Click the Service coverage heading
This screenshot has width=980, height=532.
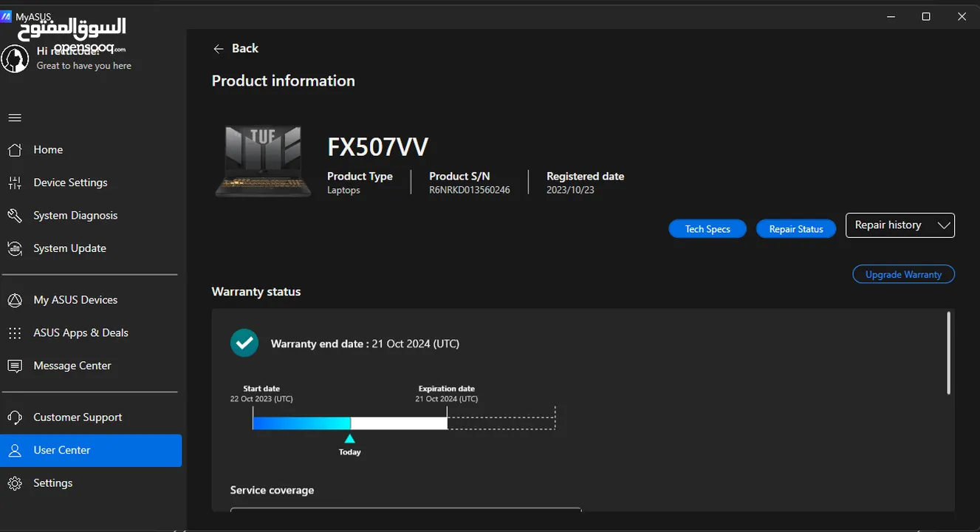272,491
